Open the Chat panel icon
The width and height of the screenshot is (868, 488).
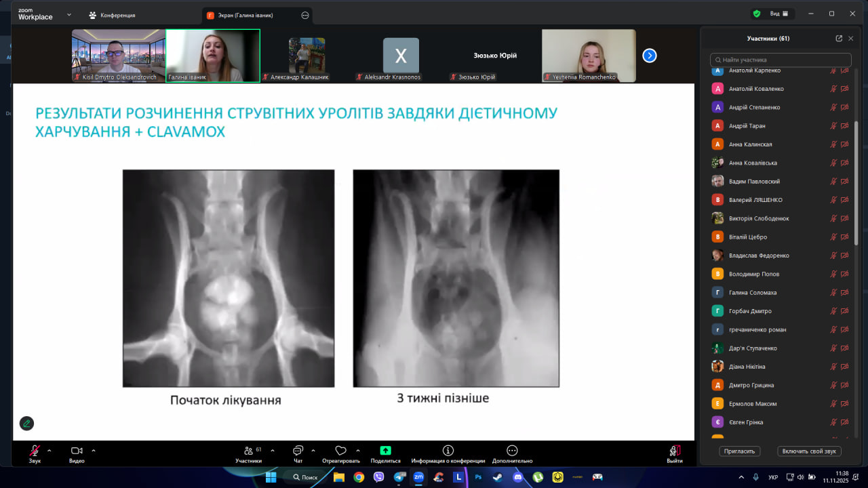pos(298,451)
